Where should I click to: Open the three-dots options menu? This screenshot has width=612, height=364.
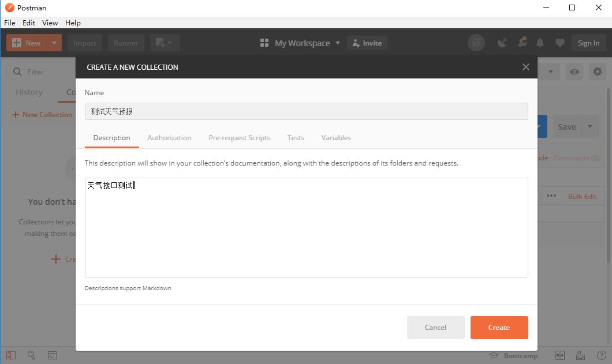551,196
